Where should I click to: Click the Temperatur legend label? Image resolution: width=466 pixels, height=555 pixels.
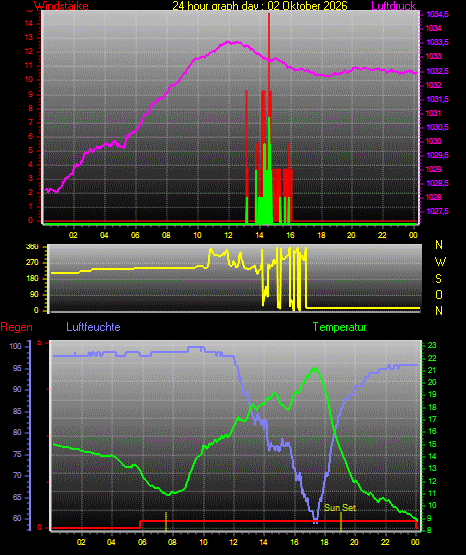[x=339, y=327]
